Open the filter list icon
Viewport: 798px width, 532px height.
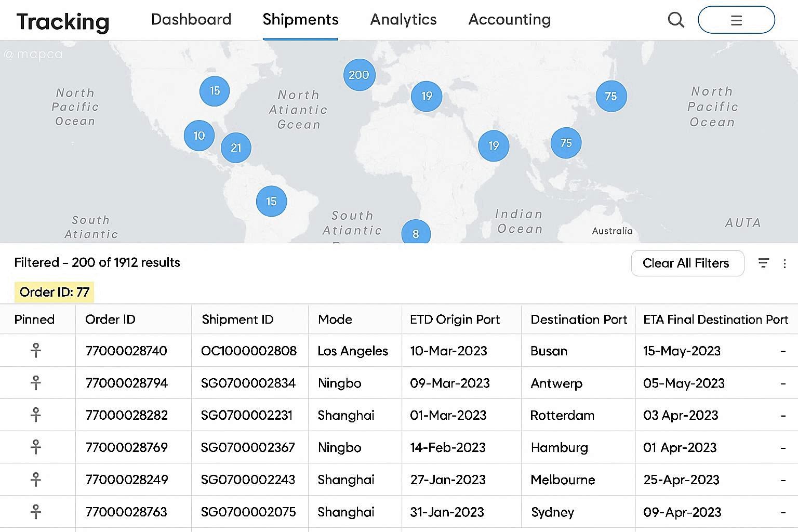click(763, 263)
